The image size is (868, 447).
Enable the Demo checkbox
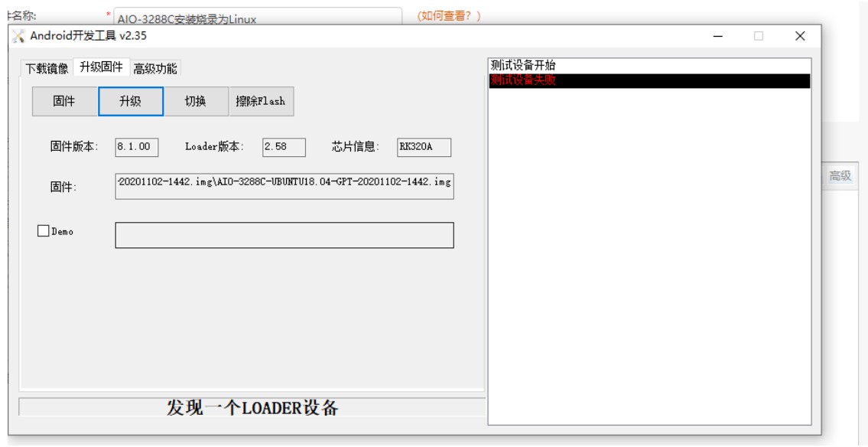pyautogui.click(x=43, y=231)
